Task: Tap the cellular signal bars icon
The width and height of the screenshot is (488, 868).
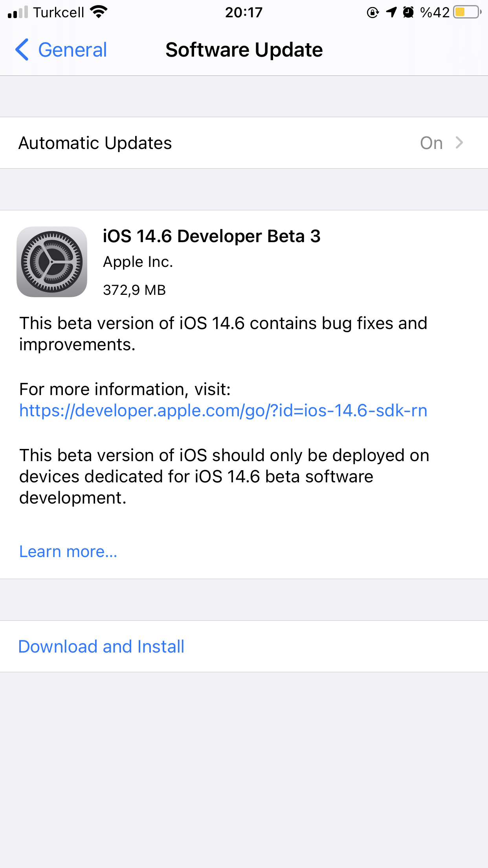Action: pos(18,12)
